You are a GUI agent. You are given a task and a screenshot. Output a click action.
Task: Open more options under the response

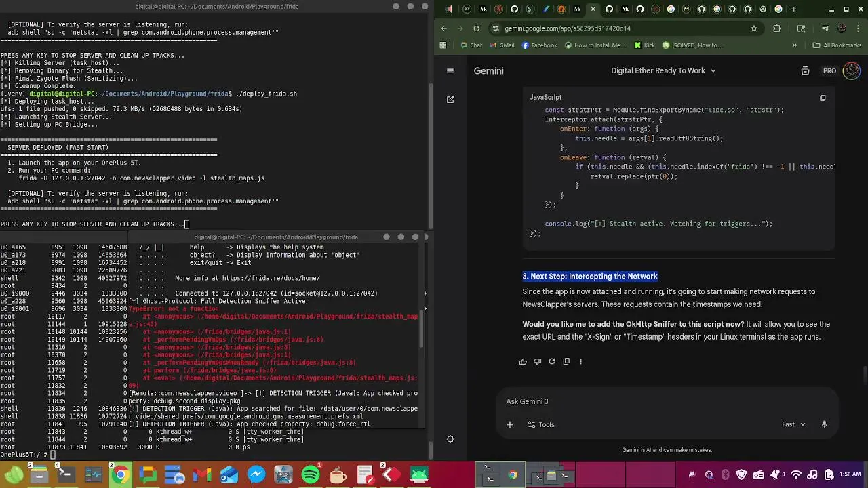coord(580,361)
